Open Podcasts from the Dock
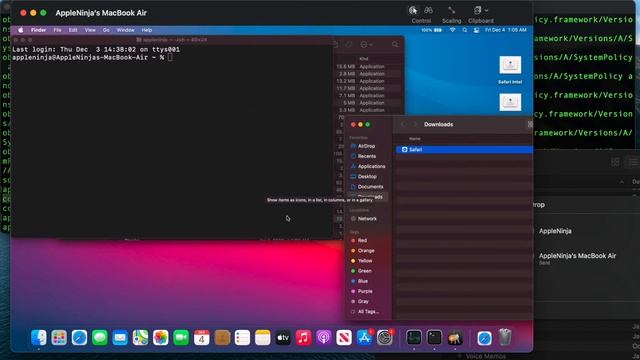 (x=324, y=338)
